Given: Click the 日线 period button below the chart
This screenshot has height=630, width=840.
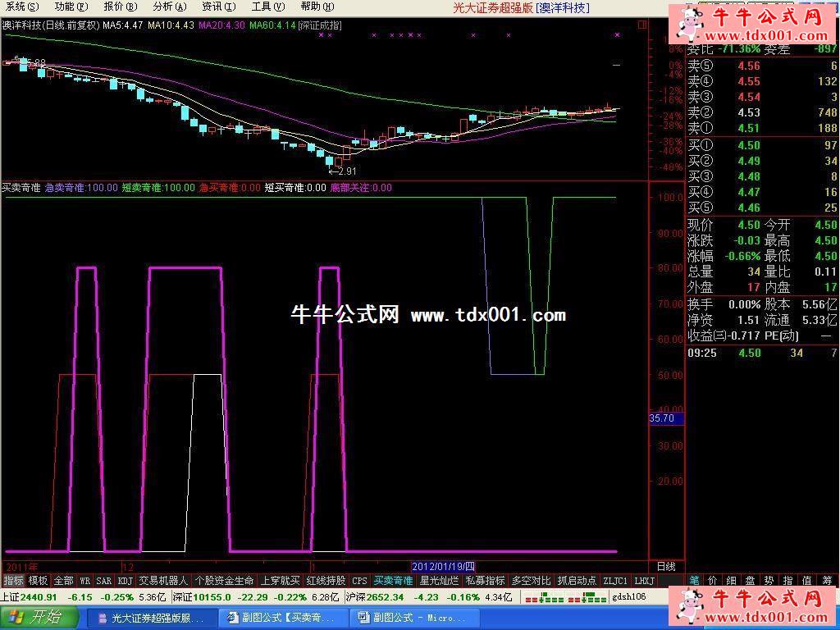Looking at the screenshot, I should pyautogui.click(x=666, y=566).
